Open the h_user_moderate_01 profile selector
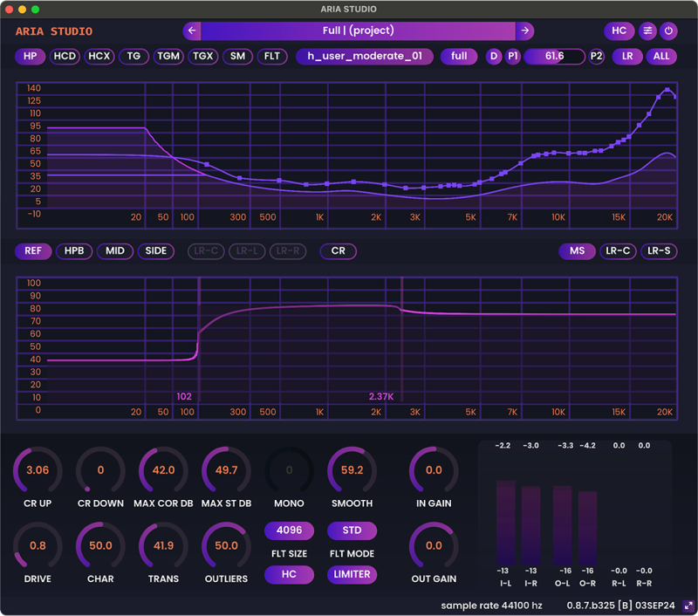 click(365, 56)
